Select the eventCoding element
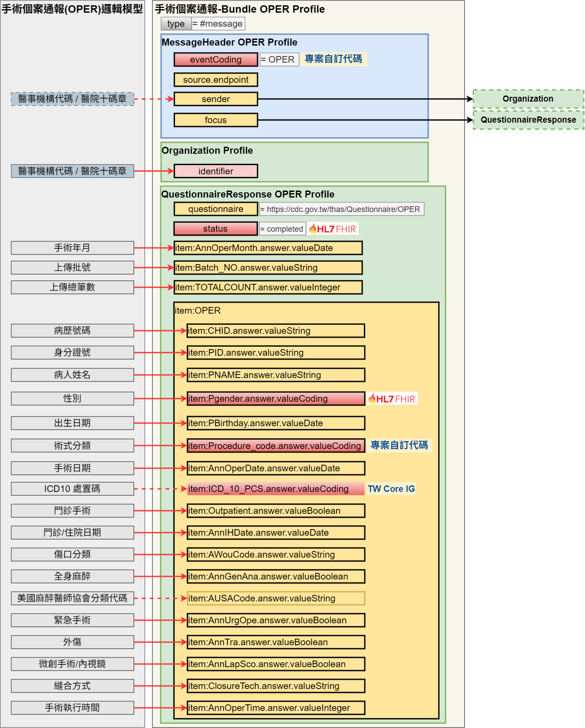 coord(216,60)
